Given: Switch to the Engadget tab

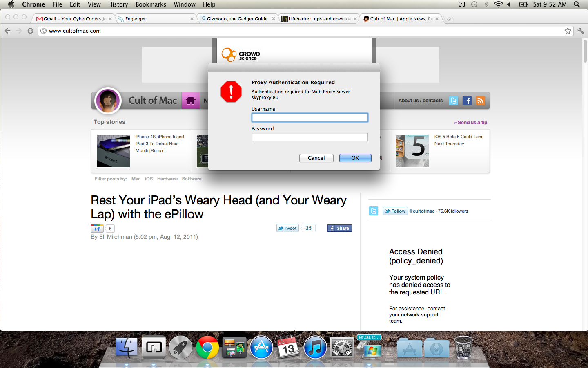Looking at the screenshot, I should tap(155, 19).
